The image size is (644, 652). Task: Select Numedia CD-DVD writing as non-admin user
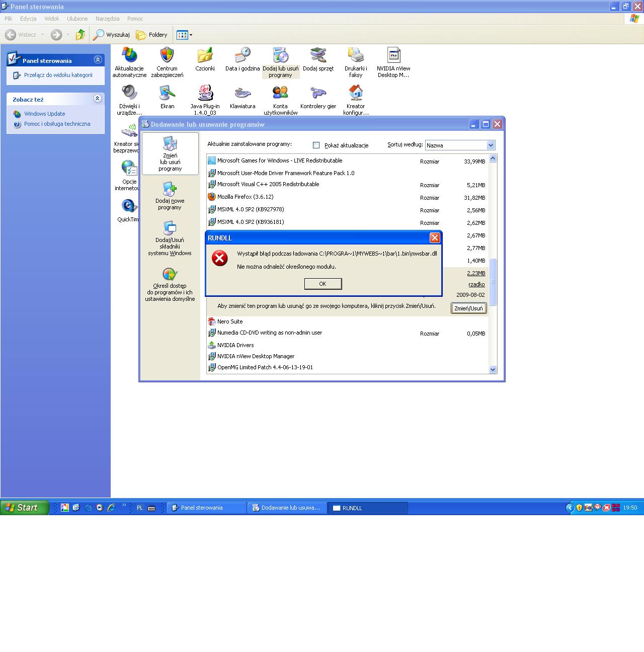tap(347, 333)
